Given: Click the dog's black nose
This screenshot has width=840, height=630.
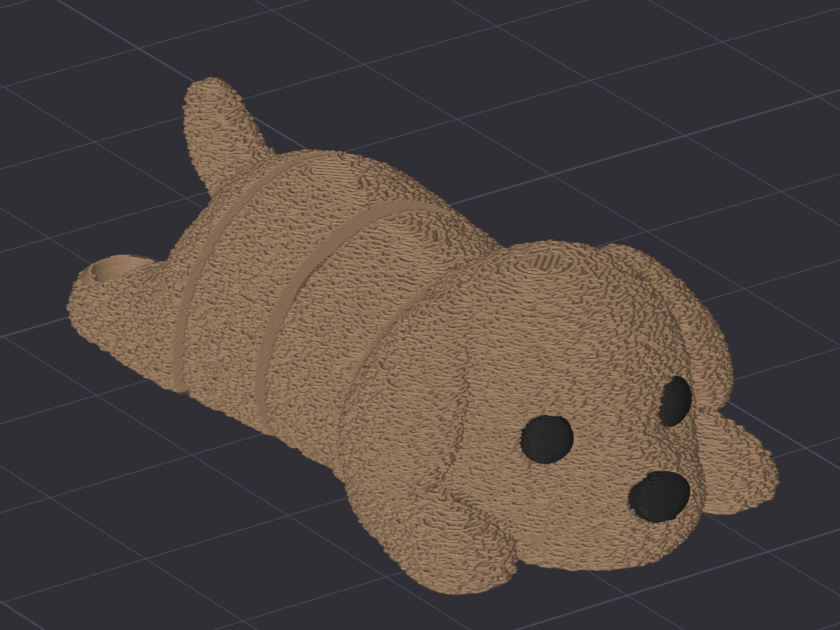Looking at the screenshot, I should coord(660,497).
